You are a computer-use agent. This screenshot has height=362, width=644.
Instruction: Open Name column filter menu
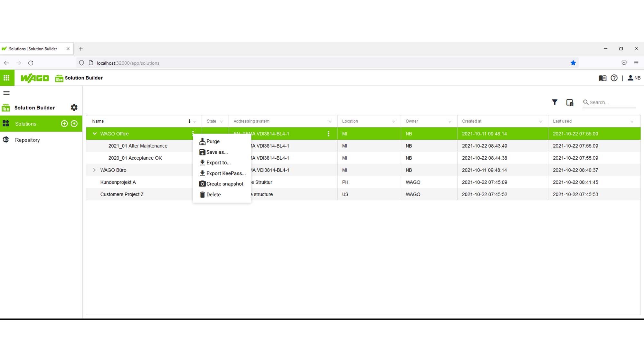tap(194, 121)
